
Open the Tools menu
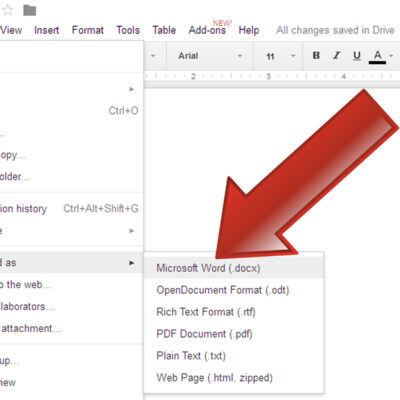pyautogui.click(x=128, y=30)
